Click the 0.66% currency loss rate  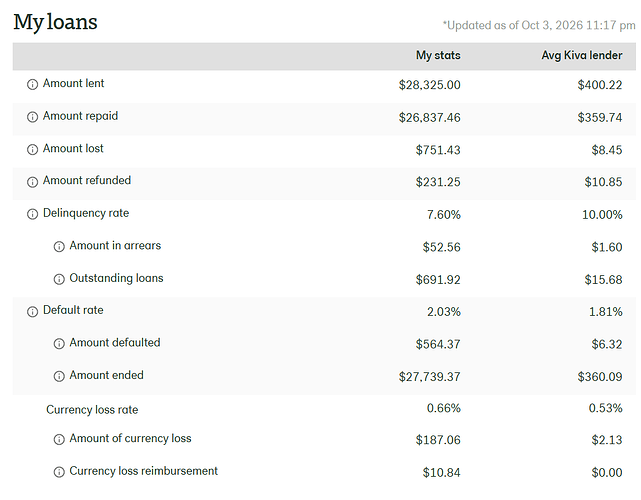point(444,408)
